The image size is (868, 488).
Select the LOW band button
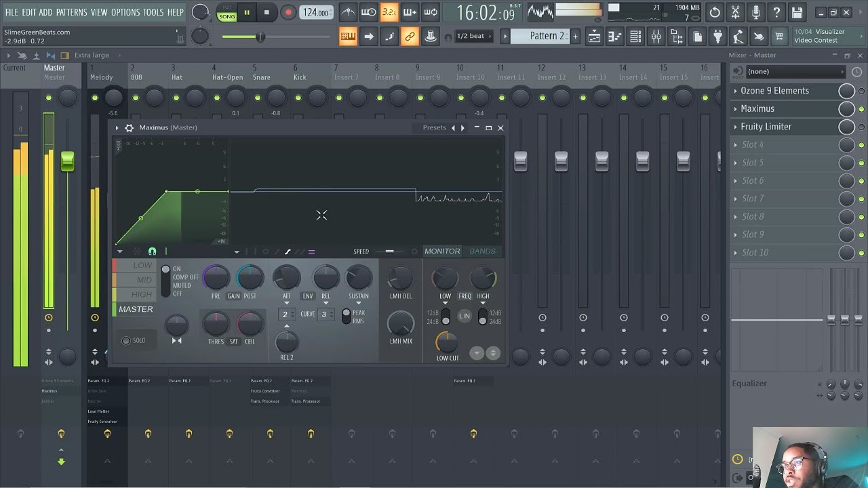(x=134, y=266)
